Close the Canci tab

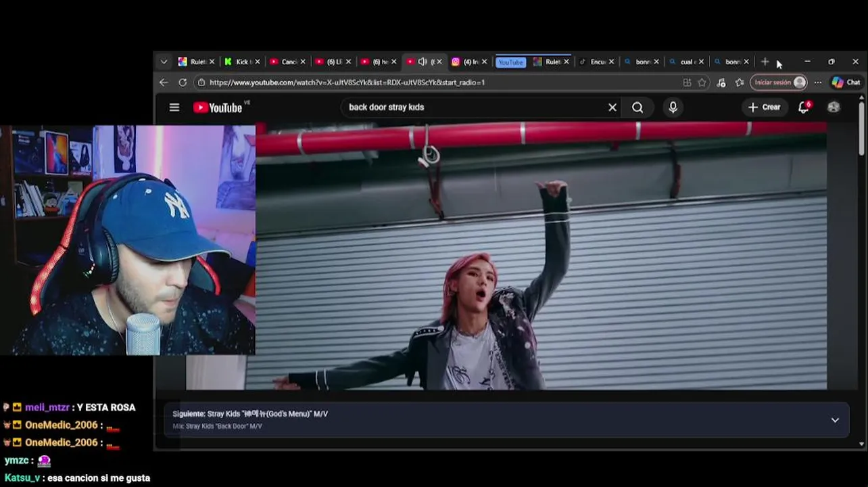tap(302, 62)
